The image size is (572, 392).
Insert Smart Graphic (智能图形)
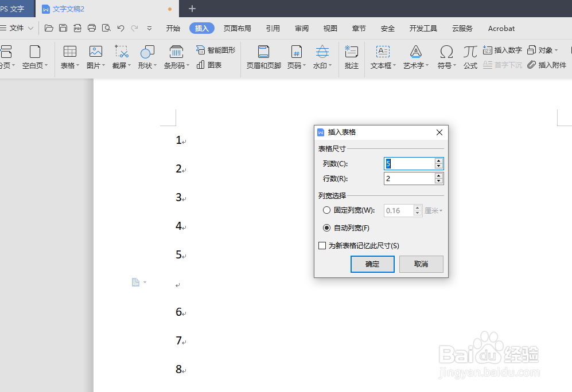(216, 50)
